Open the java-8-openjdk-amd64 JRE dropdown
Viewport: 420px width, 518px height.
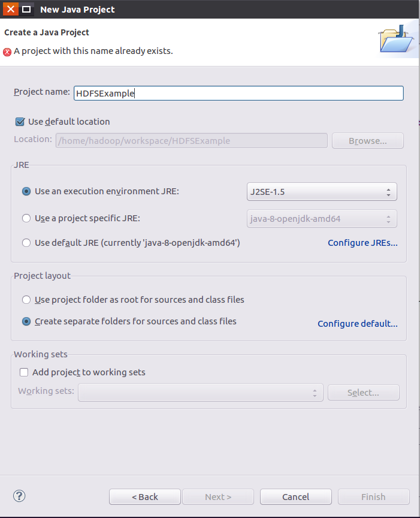pyautogui.click(x=322, y=218)
